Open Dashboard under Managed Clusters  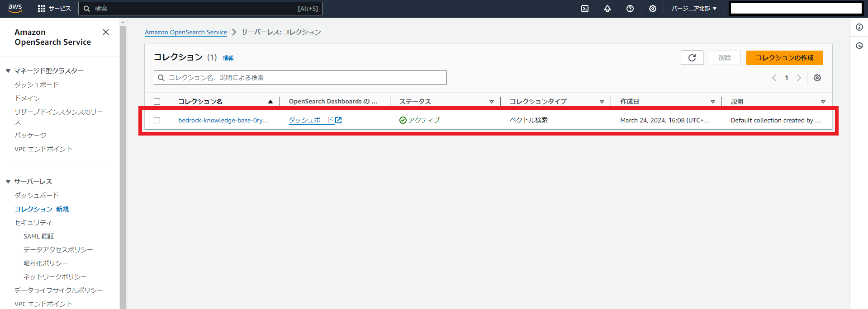point(37,84)
